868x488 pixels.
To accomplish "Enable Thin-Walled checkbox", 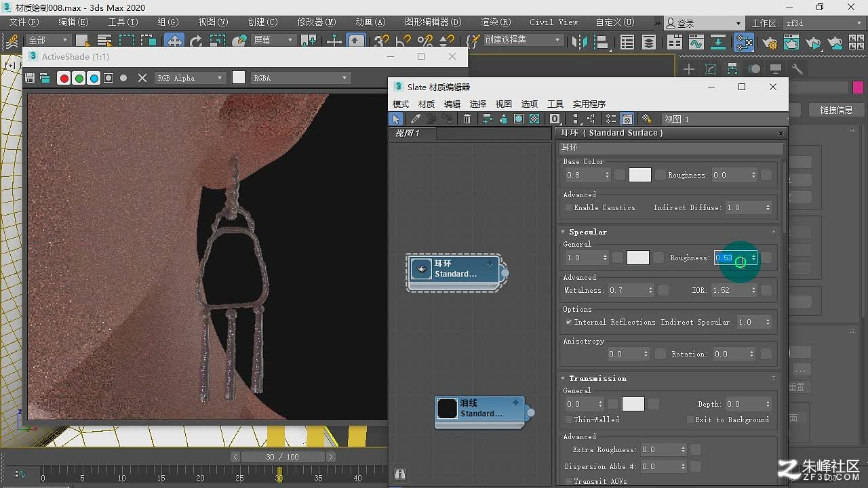I will [x=568, y=420].
